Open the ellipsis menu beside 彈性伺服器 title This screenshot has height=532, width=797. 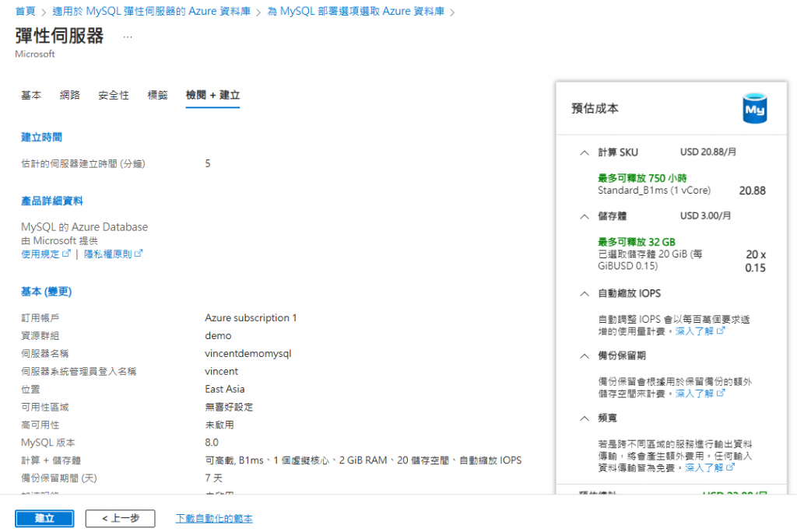click(128, 37)
